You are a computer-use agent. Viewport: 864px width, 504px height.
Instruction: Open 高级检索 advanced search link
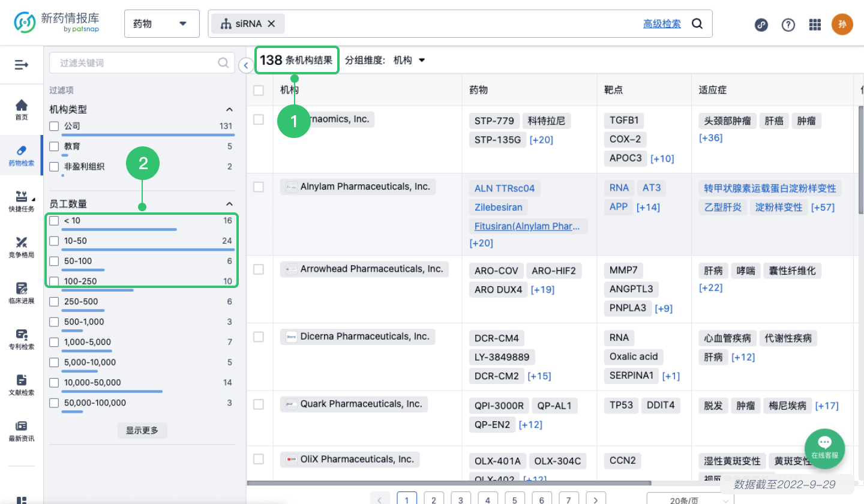[x=662, y=24]
